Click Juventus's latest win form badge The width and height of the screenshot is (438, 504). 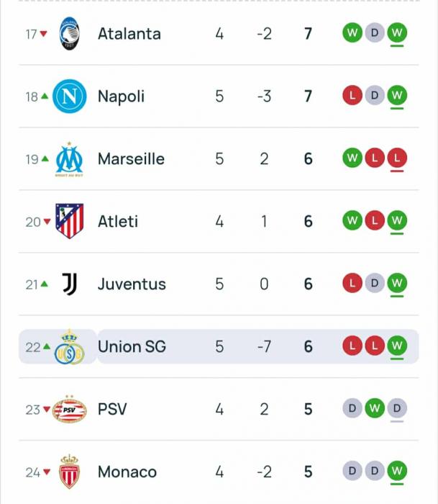pyautogui.click(x=396, y=283)
